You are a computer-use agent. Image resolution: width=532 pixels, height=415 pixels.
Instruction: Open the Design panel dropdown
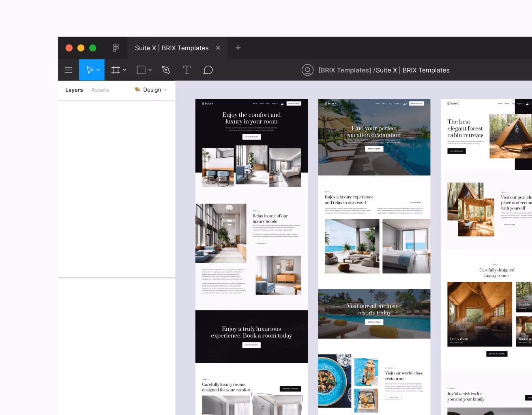tap(165, 90)
